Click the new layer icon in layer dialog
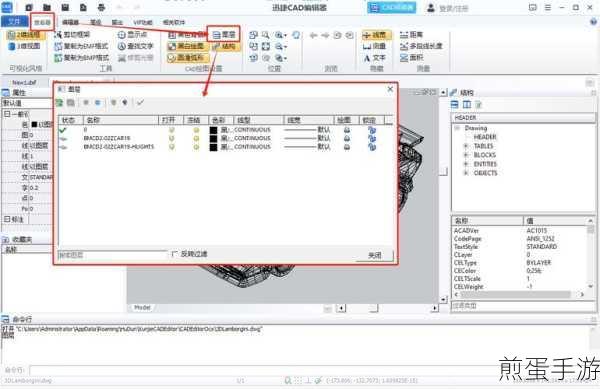This screenshot has width=600, height=389. click(x=59, y=103)
